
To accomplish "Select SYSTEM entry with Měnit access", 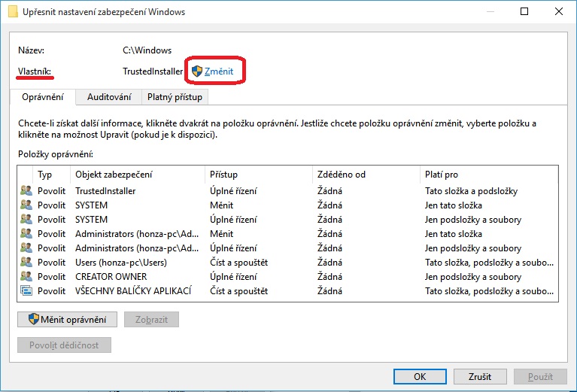I will [288, 205].
